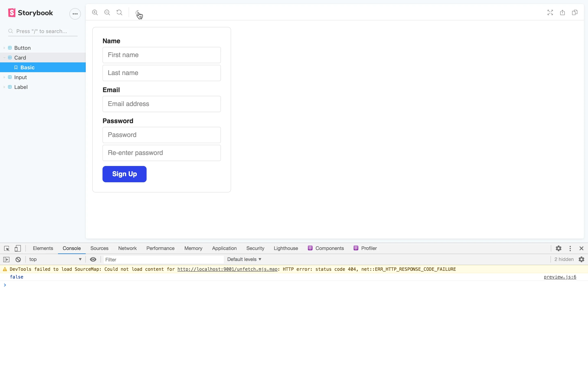Screen dimensions: 588x367
Task: Click the zoom out toolbar icon
Action: [x=107, y=12]
